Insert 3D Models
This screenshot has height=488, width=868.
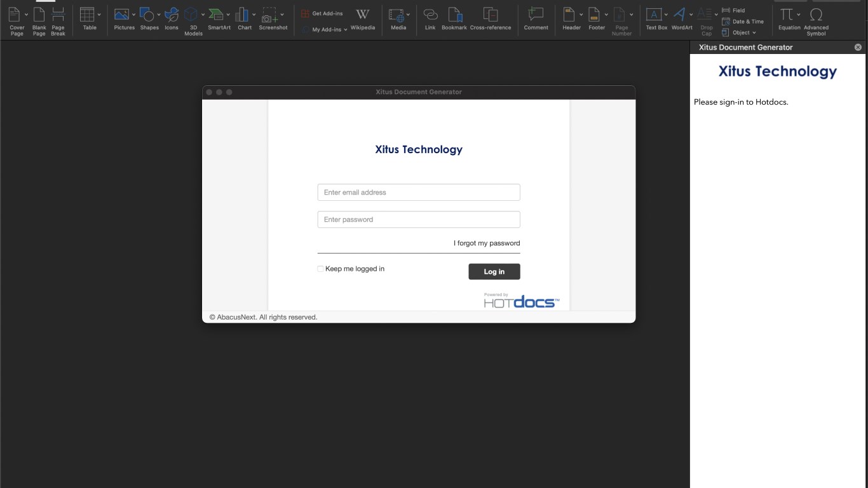tap(192, 20)
